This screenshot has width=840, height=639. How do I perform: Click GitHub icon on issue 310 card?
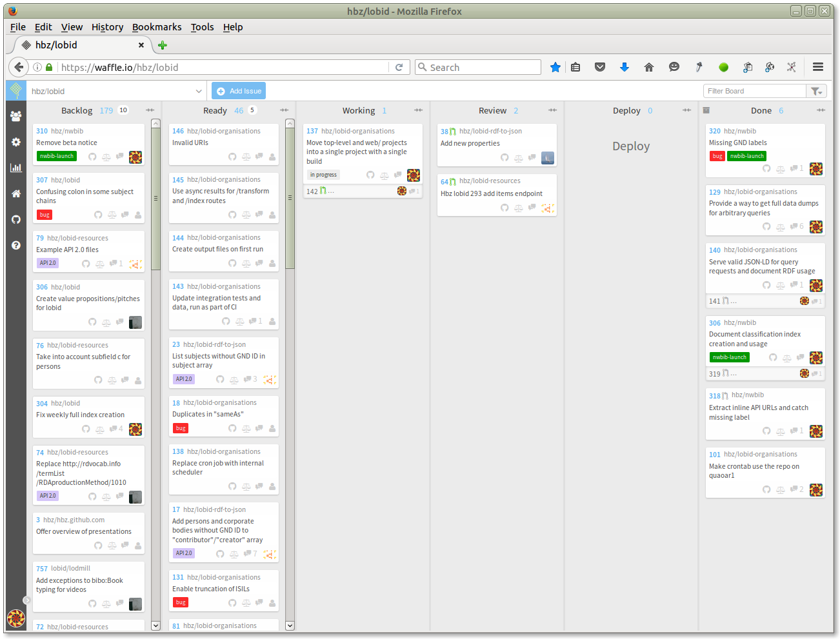coord(92,157)
